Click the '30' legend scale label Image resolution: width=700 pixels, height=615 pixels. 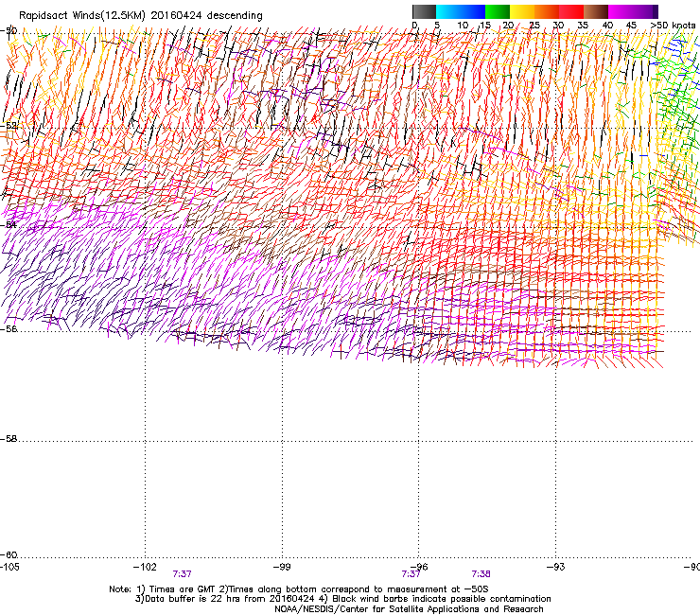558,26
